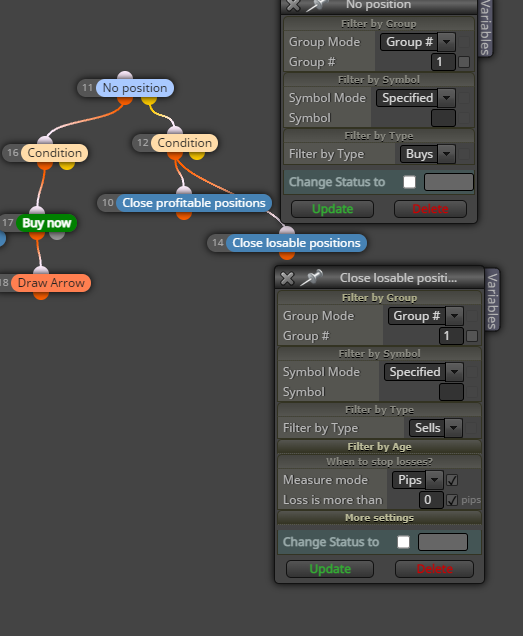
Task: Focus the Loss is more than value field
Action: pos(431,500)
